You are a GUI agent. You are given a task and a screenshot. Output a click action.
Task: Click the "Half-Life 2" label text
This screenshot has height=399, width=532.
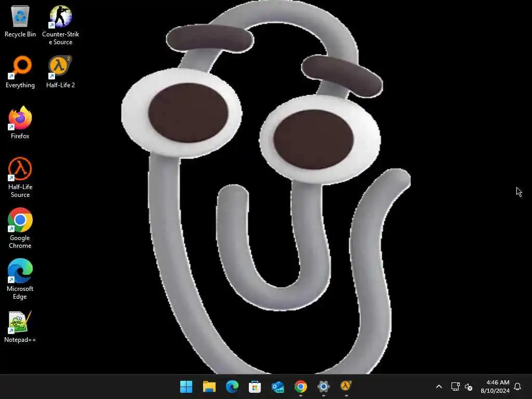pos(60,85)
